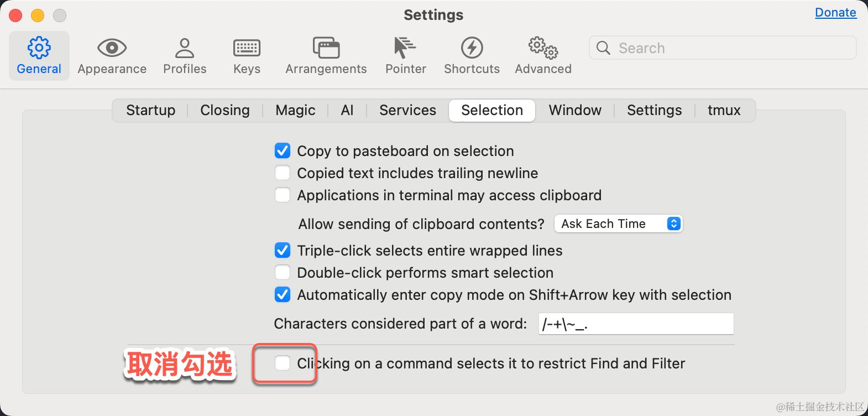Open Shortcuts lightning bolt icon
This screenshot has width=868, height=416.
tap(472, 48)
